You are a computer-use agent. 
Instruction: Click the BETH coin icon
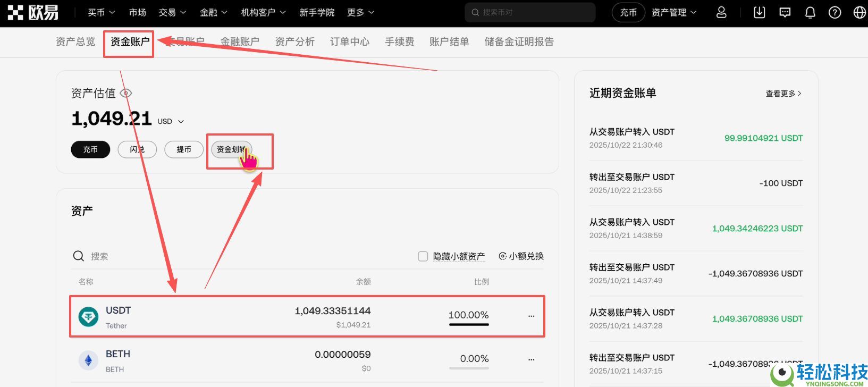[x=88, y=360]
